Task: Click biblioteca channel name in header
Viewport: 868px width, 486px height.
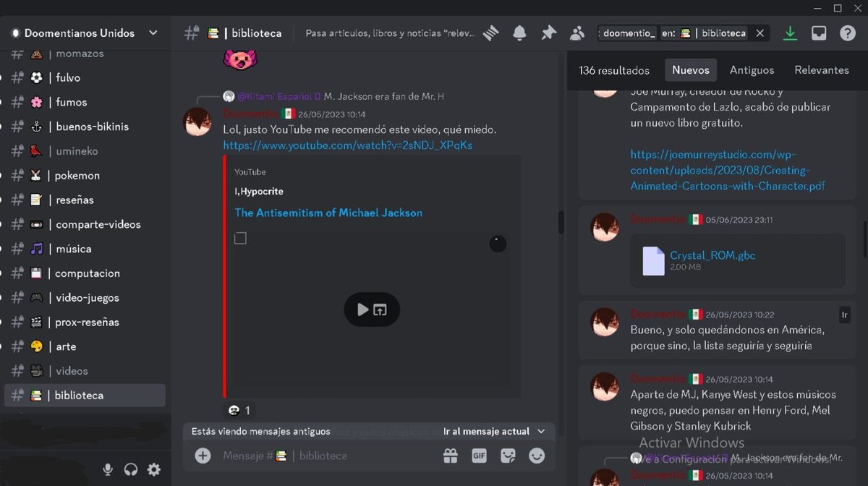Action: pos(256,33)
